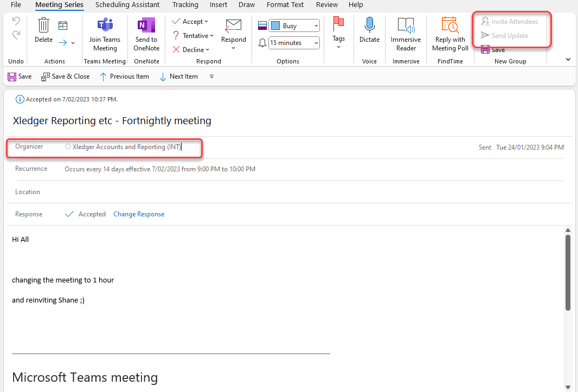
Task: Start Dictate microphone
Action: pos(369,30)
